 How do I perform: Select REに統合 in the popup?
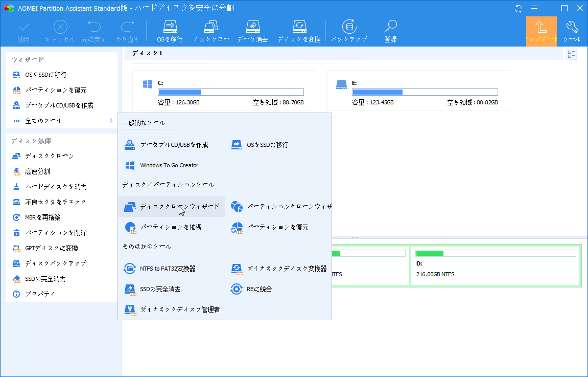coord(251,289)
